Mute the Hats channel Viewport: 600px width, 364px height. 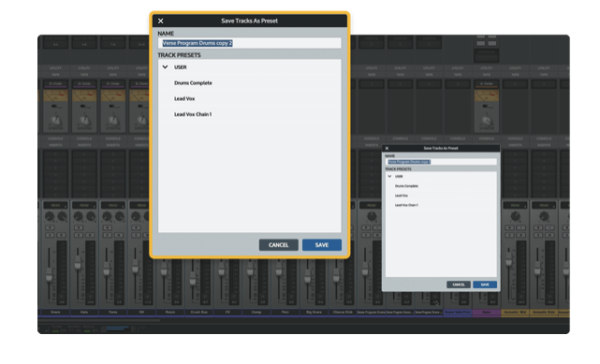90,235
